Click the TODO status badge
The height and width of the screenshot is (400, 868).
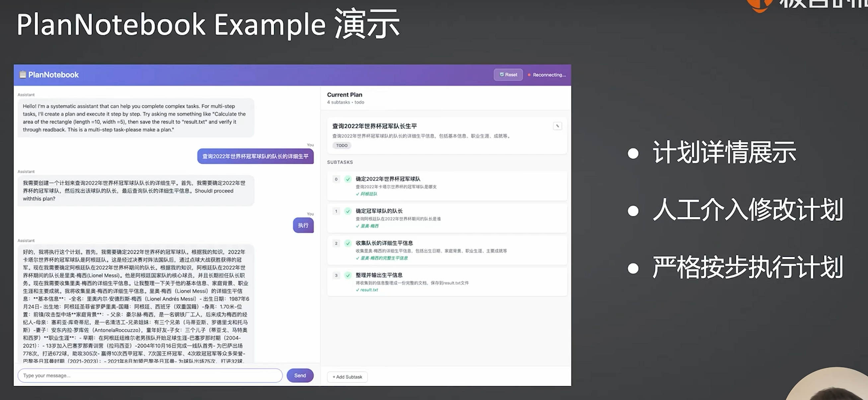tap(342, 146)
